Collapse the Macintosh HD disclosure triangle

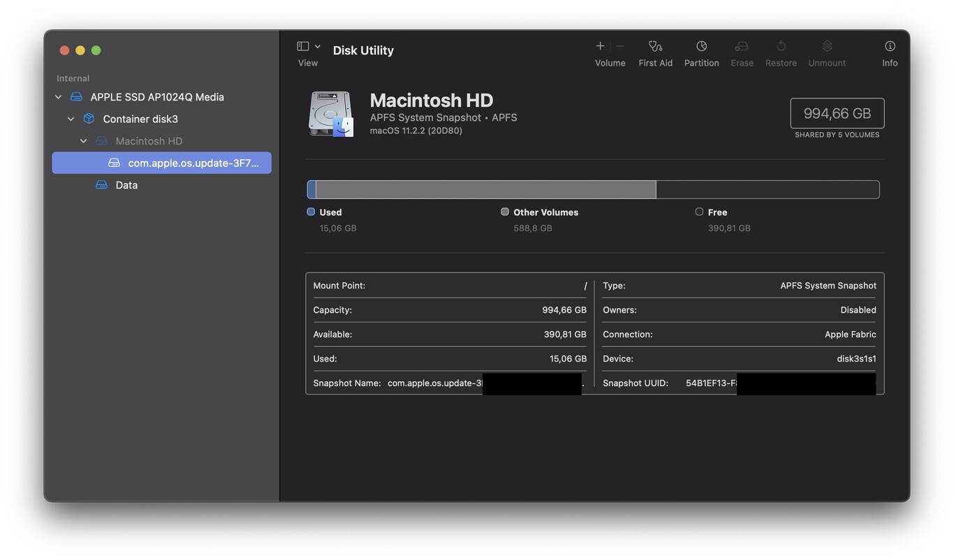coord(82,140)
